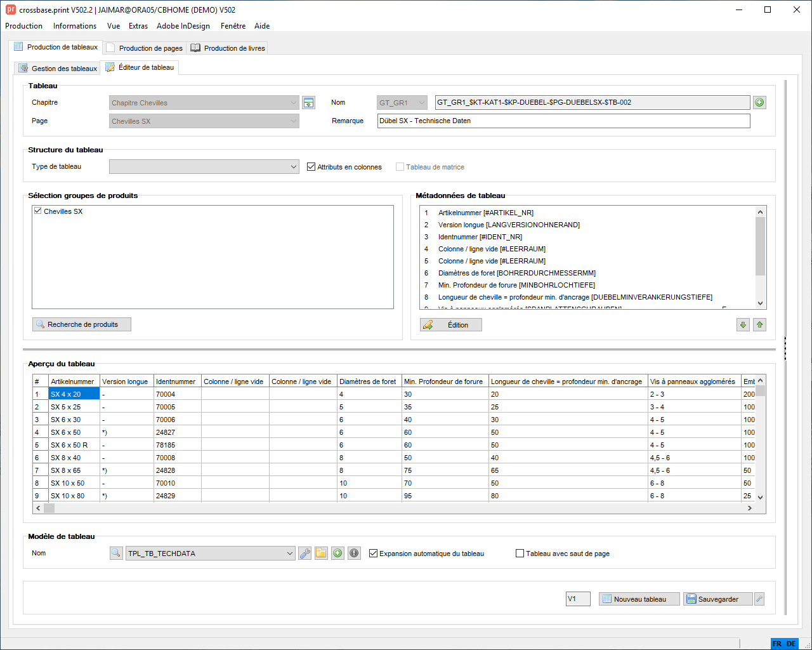Open the Adobe InDesign menu
The width and height of the screenshot is (812, 650).
tap(183, 26)
